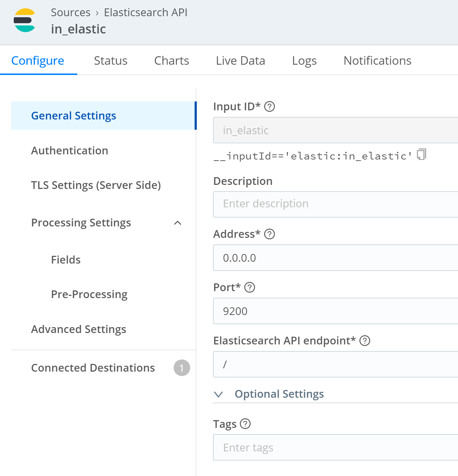Viewport: 458px width, 476px height.
Task: Open the Live Data tab
Action: pyautogui.click(x=240, y=61)
